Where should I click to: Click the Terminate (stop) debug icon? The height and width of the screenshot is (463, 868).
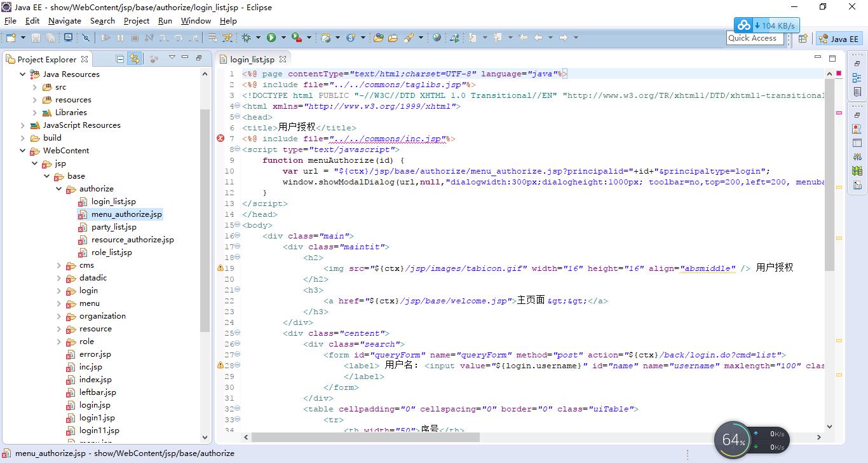[135, 38]
